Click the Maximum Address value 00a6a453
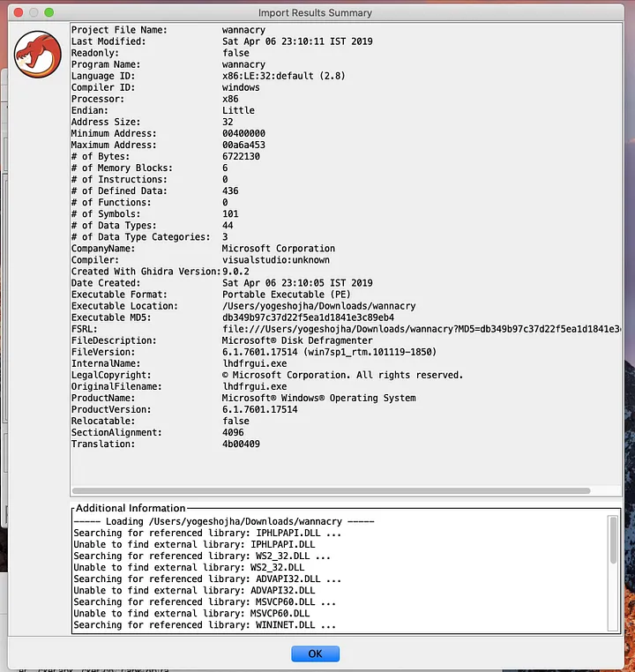Viewport: 635px width, 672px height. pyautogui.click(x=243, y=145)
